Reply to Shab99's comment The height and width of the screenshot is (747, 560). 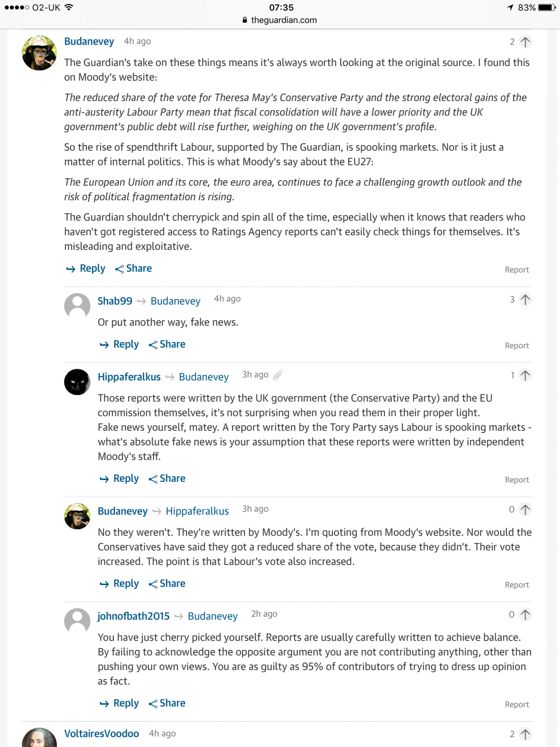[x=120, y=345]
